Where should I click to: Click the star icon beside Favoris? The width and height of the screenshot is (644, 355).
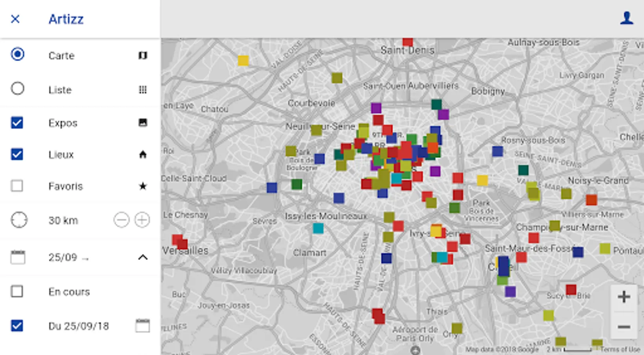coord(143,186)
